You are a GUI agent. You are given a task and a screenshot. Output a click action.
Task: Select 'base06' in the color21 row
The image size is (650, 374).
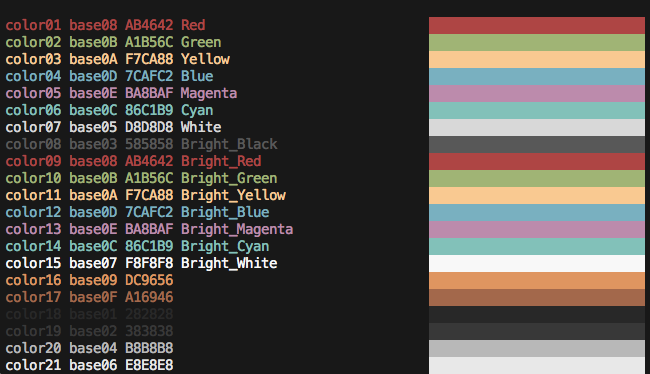click(93, 365)
